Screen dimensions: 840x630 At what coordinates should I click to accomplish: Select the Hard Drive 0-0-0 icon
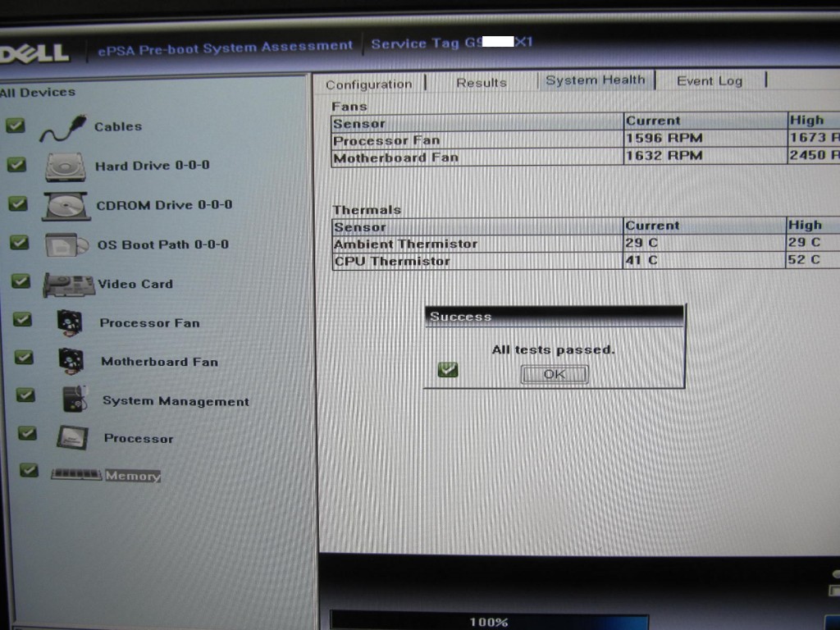click(66, 167)
